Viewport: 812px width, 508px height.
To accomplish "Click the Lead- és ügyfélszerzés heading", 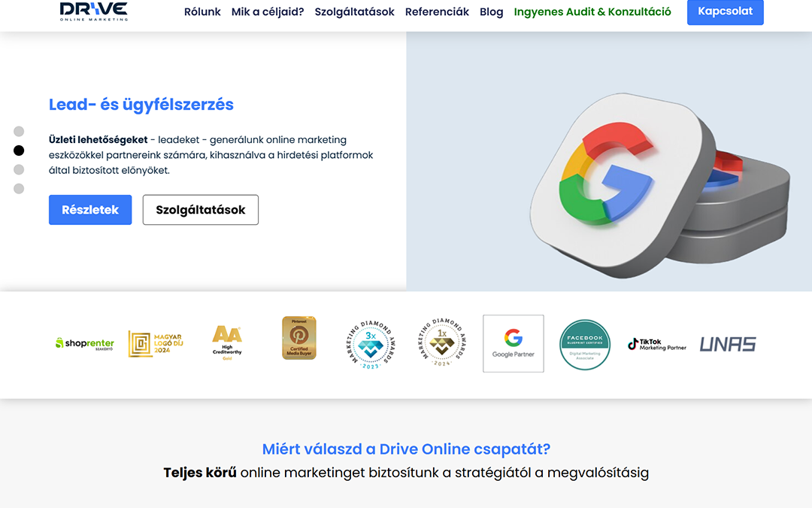I will point(141,104).
